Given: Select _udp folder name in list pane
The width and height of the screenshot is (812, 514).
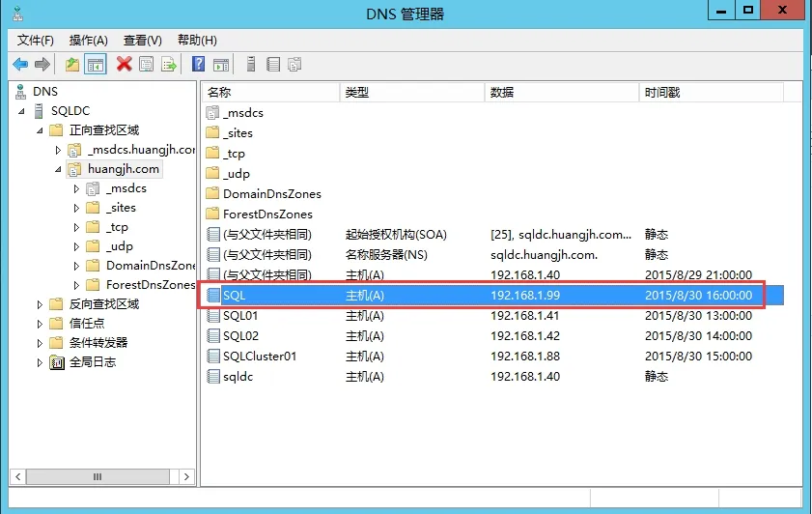Looking at the screenshot, I should (x=237, y=174).
